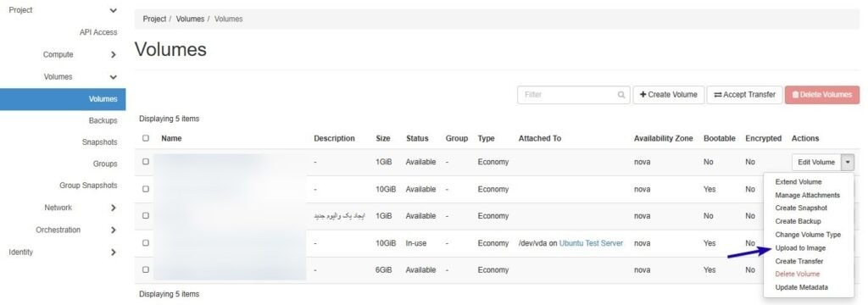Click the search magnifier icon in Filter box
The width and height of the screenshot is (868, 305).
pyautogui.click(x=621, y=95)
